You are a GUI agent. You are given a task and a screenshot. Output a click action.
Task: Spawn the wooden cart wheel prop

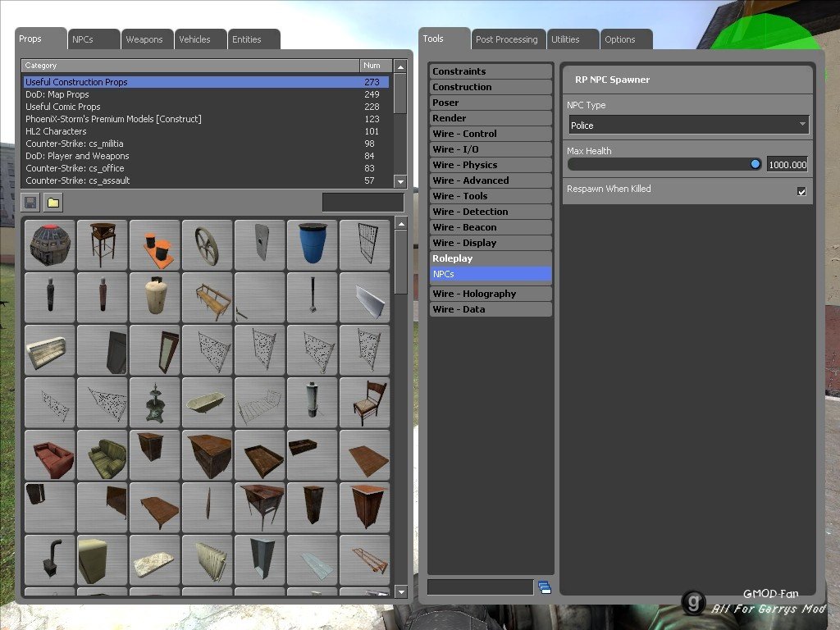click(x=208, y=244)
